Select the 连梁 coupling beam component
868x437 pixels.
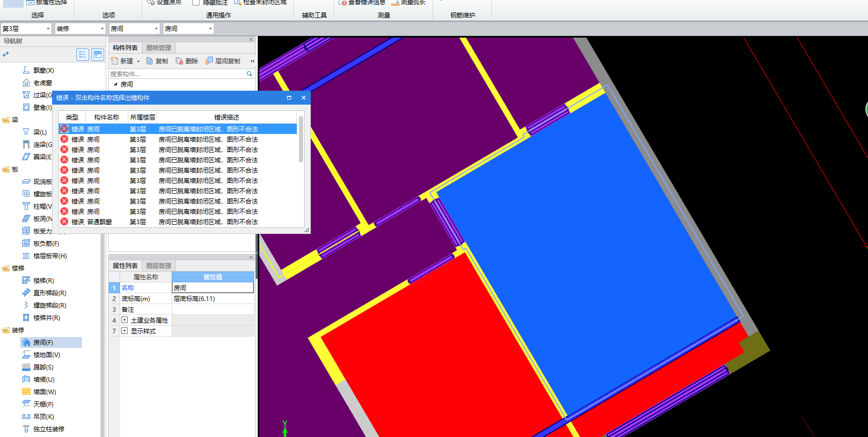(37, 144)
